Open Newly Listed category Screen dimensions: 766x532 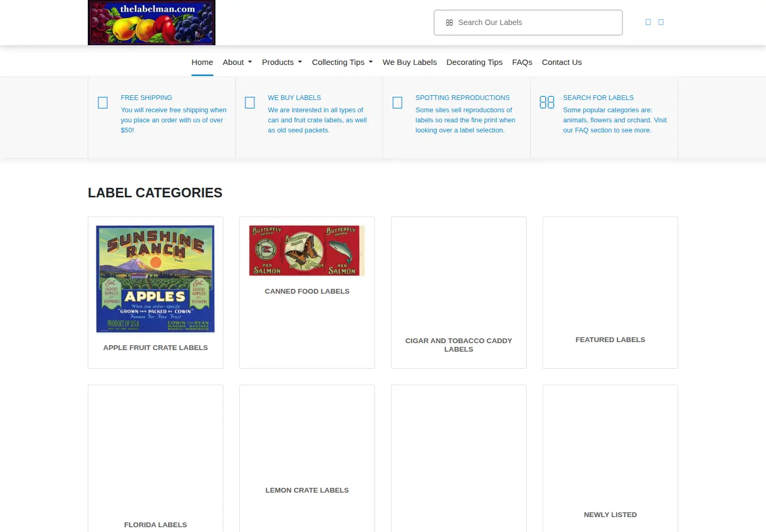coord(610,514)
